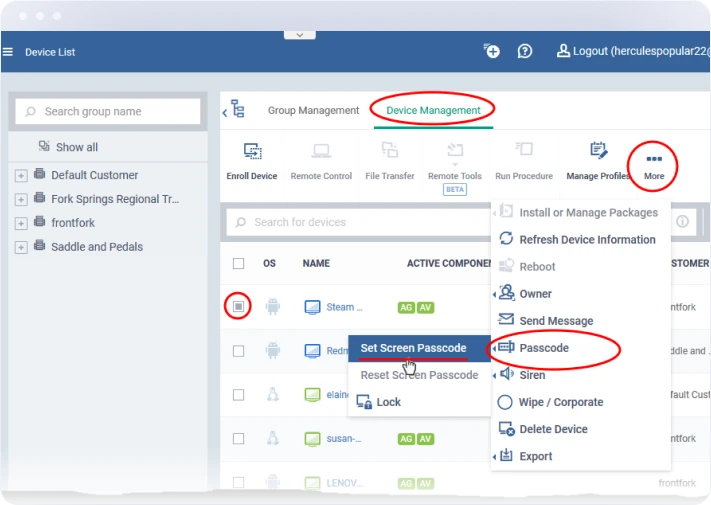The width and height of the screenshot is (711, 505).
Task: Click the Enroll Device toolbar icon
Action: 251,160
